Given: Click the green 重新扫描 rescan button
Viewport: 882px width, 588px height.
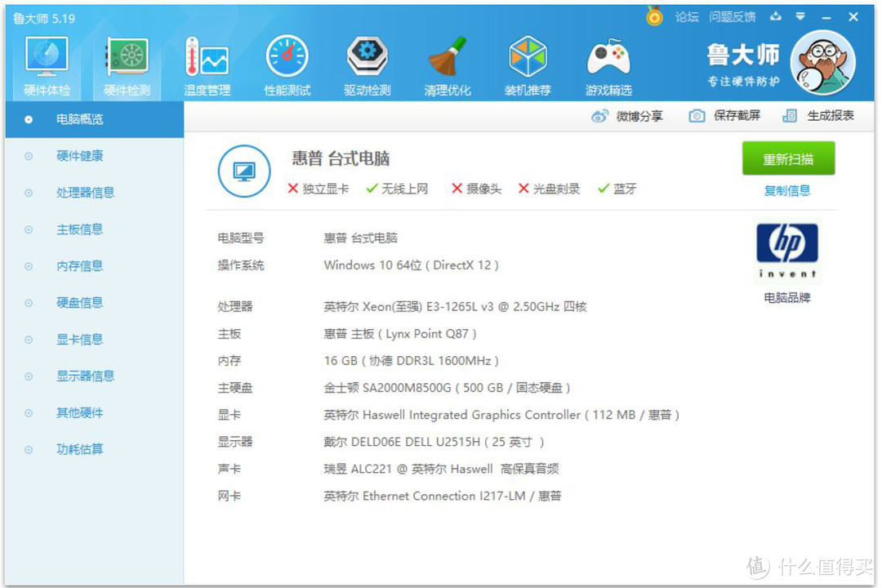Looking at the screenshot, I should tap(787, 158).
